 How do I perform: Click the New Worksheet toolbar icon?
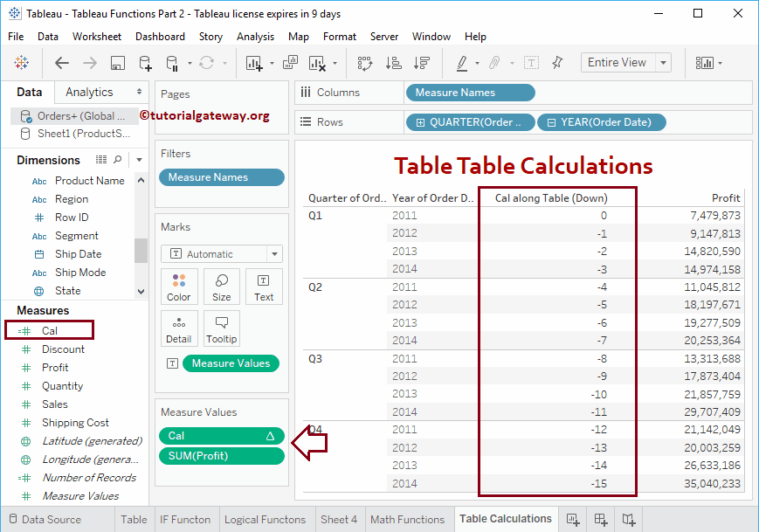coord(254,63)
